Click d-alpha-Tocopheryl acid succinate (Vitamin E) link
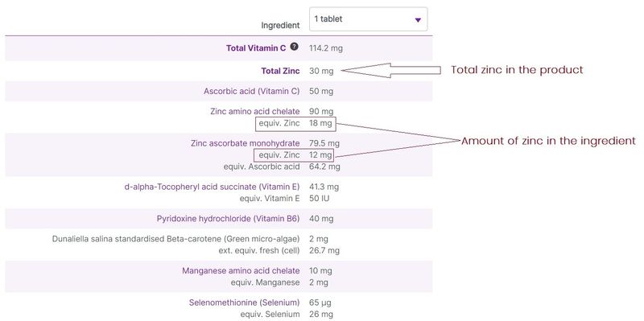Image resolution: width=644 pixels, height=321 pixels. 212,187
